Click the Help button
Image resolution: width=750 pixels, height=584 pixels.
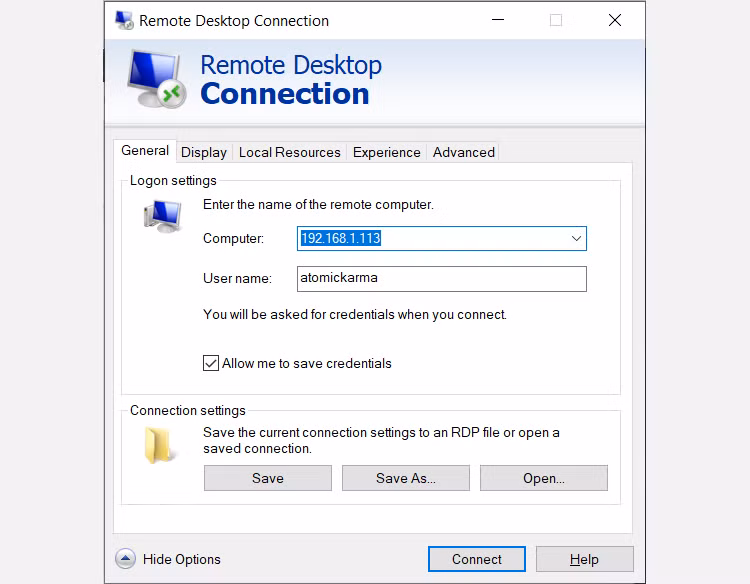click(x=585, y=559)
